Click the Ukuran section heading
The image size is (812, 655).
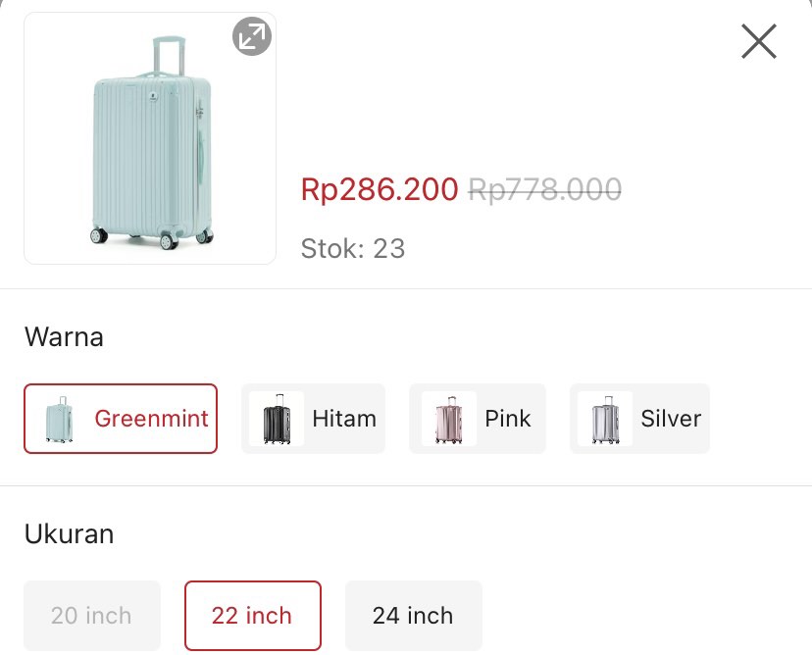coord(69,534)
